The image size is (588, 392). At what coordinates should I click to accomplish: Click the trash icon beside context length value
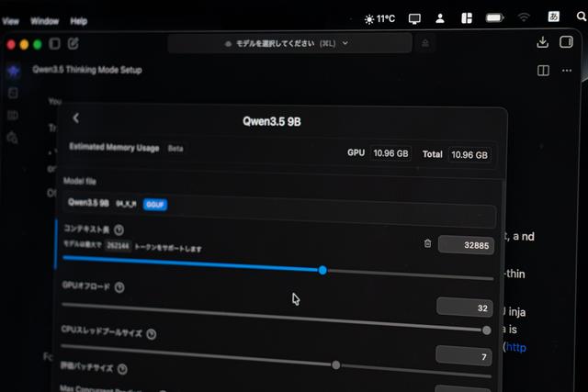tap(427, 243)
